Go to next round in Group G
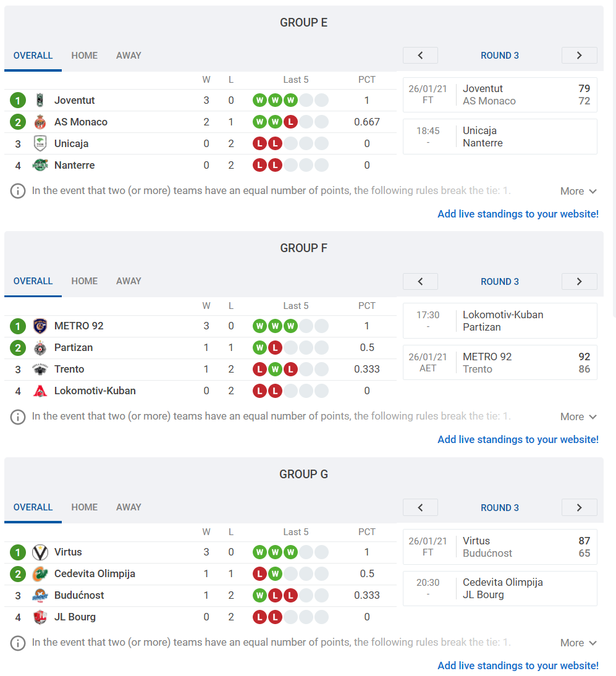 point(579,507)
